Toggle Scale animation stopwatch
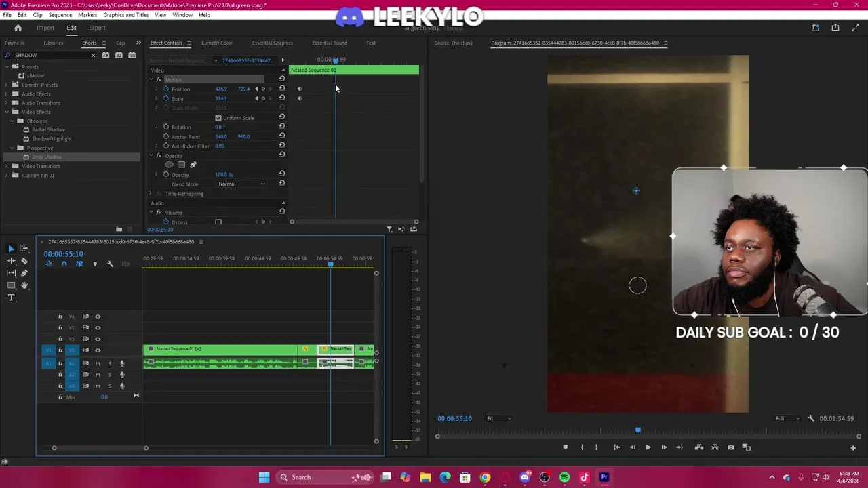Image resolution: width=868 pixels, height=488 pixels. coord(166,98)
